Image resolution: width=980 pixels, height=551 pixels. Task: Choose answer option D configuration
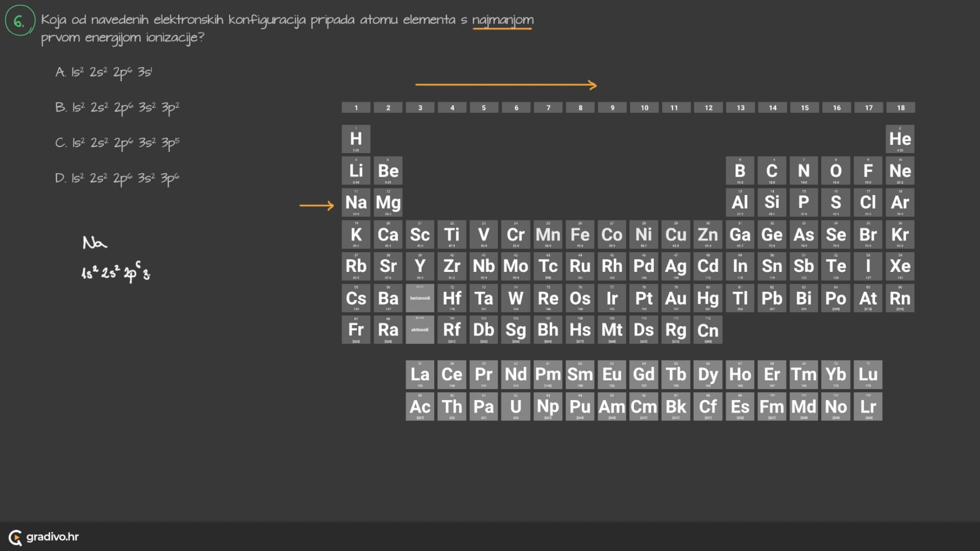click(117, 178)
